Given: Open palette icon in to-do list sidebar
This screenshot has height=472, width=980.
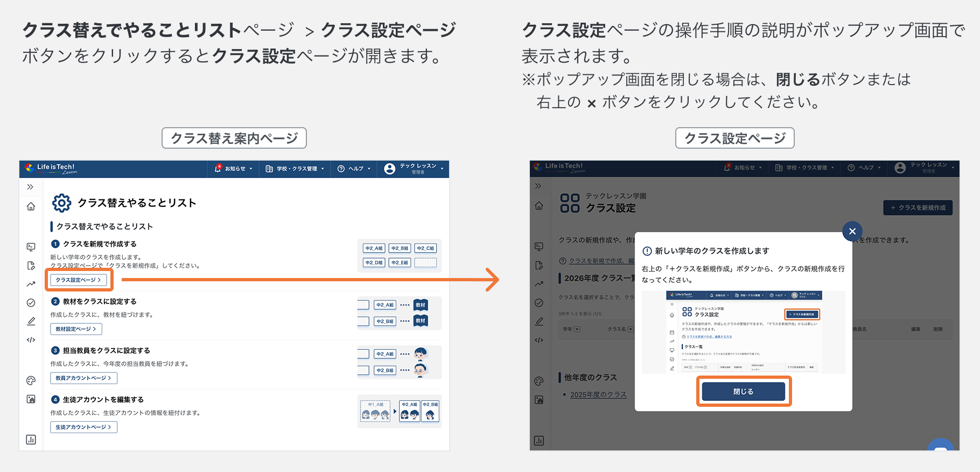Looking at the screenshot, I should pyautogui.click(x=31, y=381).
